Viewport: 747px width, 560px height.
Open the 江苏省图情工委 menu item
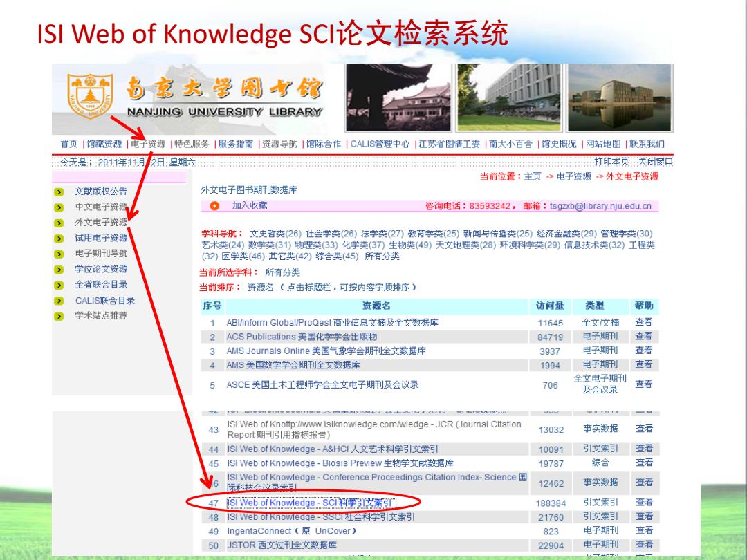450,144
